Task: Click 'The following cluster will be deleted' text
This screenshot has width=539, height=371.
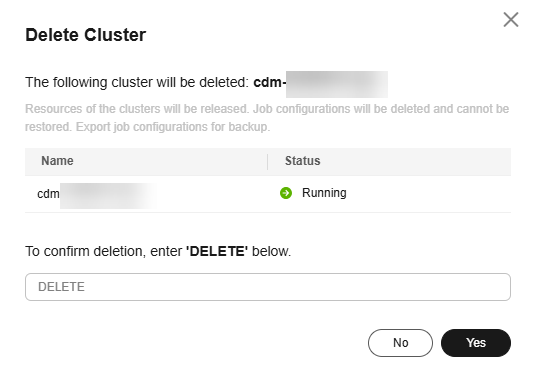Action: (x=137, y=83)
